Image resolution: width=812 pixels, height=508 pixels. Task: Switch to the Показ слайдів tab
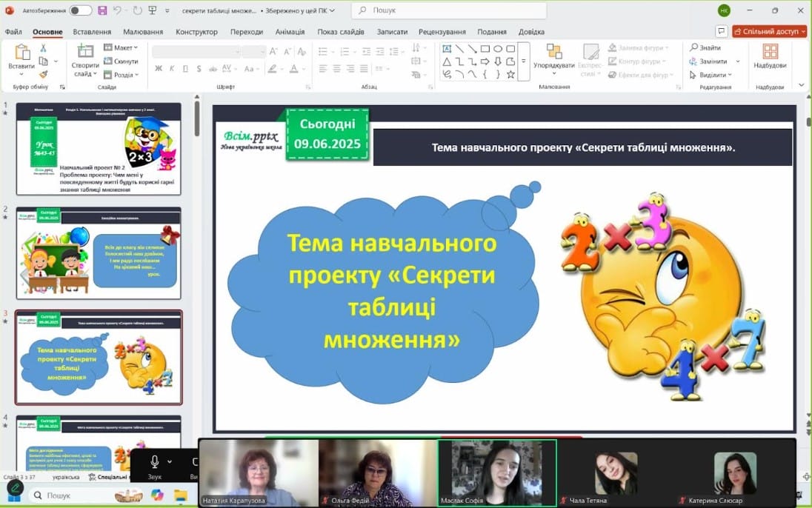pos(341,32)
